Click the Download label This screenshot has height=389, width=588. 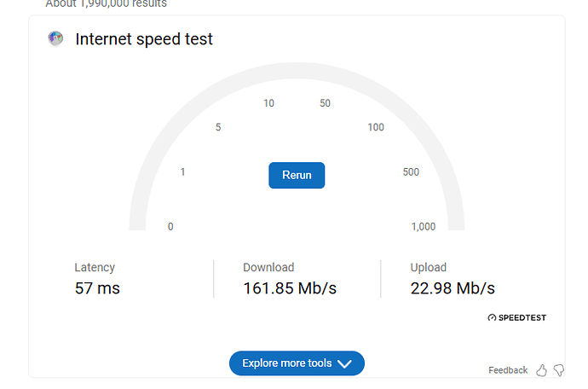click(x=268, y=267)
